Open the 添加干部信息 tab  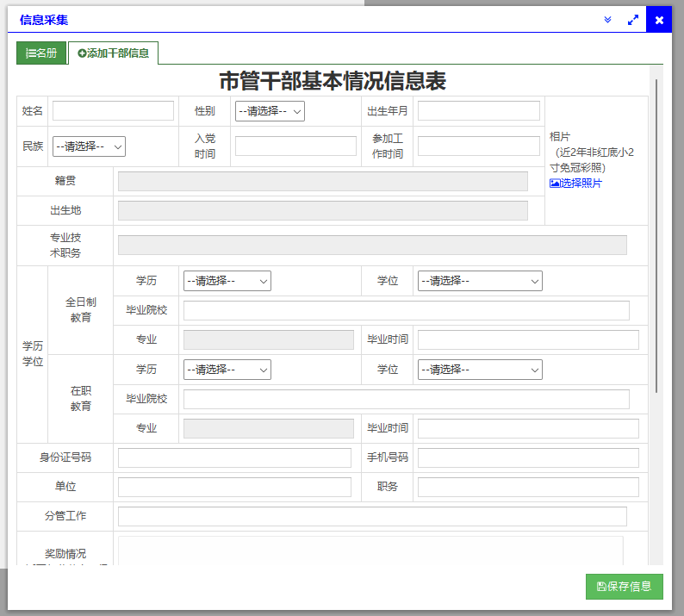[x=113, y=53]
